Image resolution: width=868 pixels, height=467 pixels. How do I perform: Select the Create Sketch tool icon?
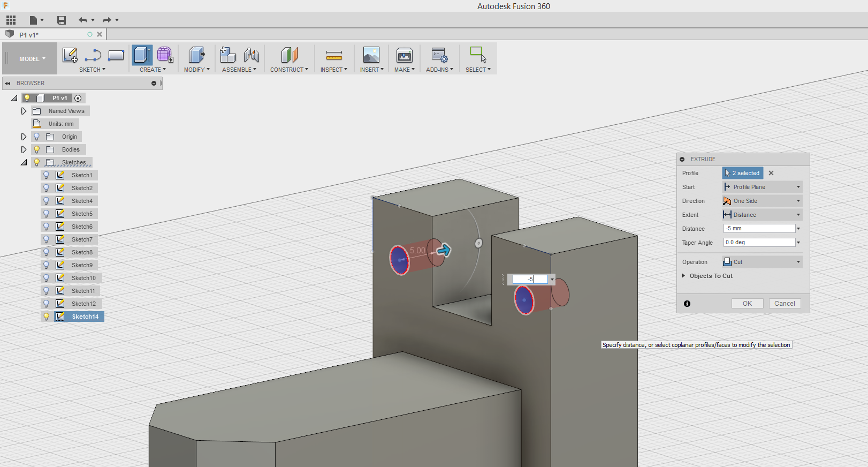coord(70,55)
